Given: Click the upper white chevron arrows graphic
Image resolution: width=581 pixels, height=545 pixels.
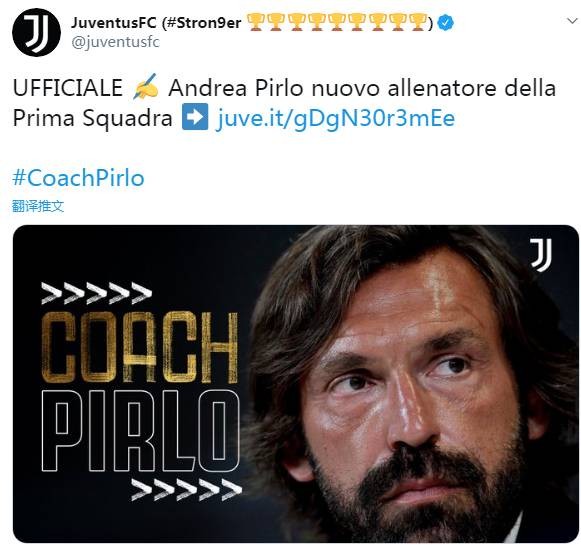Looking at the screenshot, I should 96,293.
